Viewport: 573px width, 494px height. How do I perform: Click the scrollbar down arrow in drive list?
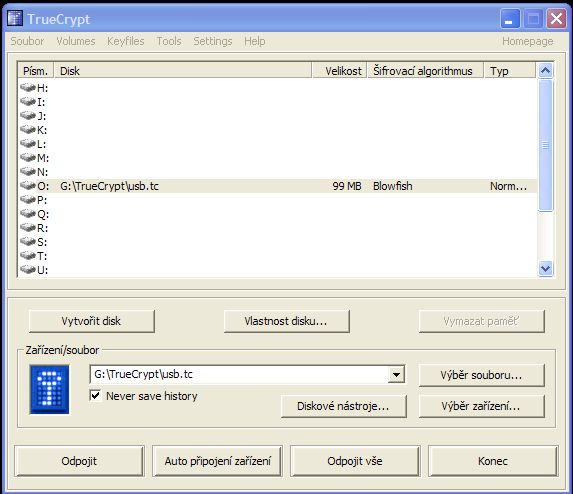(x=546, y=269)
